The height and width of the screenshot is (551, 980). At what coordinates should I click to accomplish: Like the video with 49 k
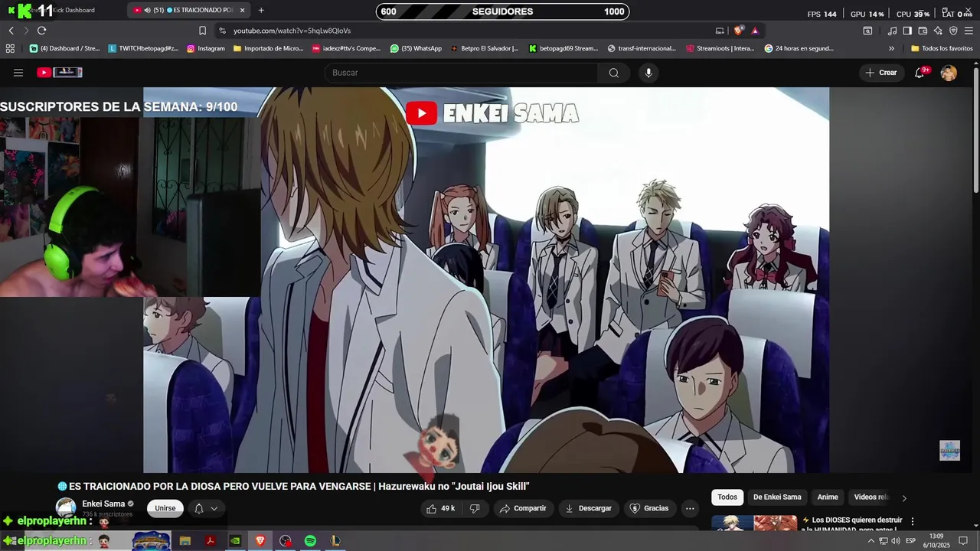tap(441, 508)
